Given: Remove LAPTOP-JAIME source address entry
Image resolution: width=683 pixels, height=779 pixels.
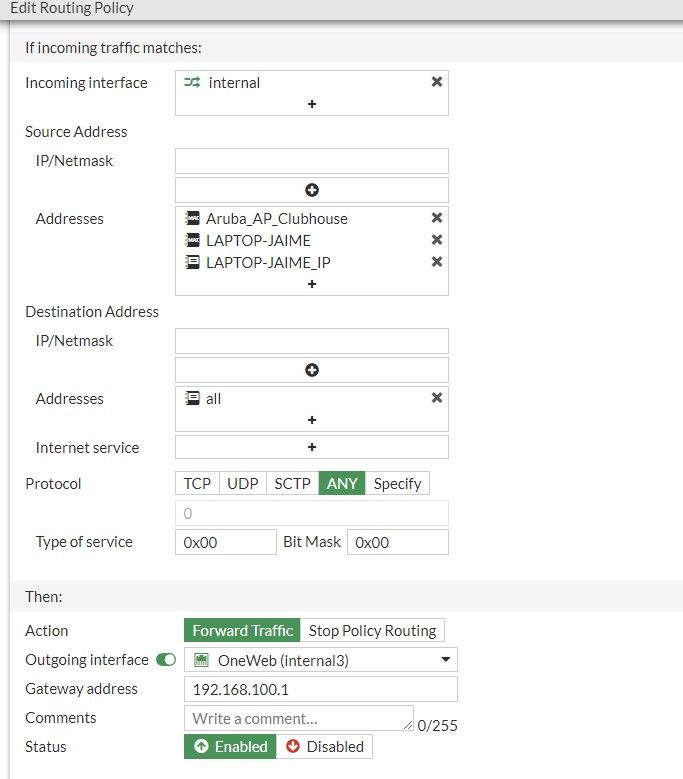Looking at the screenshot, I should click(437, 240).
